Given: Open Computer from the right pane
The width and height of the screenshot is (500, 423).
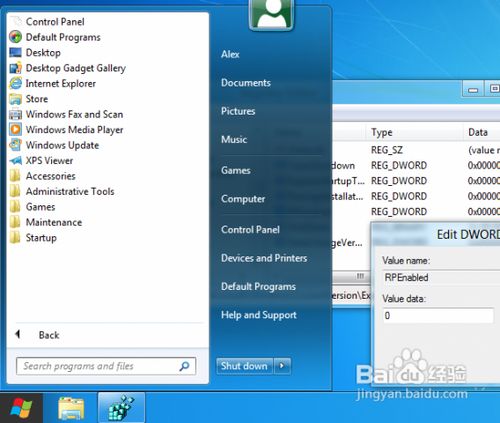Looking at the screenshot, I should (x=243, y=199).
